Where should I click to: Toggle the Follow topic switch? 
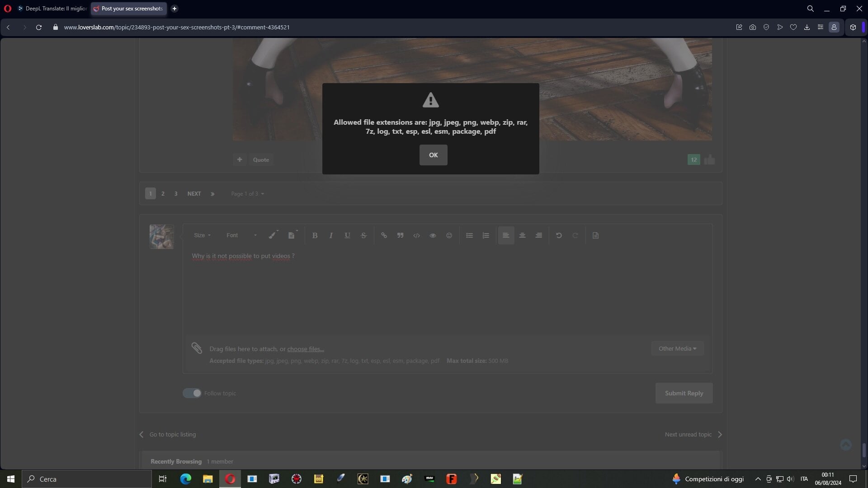coord(192,393)
